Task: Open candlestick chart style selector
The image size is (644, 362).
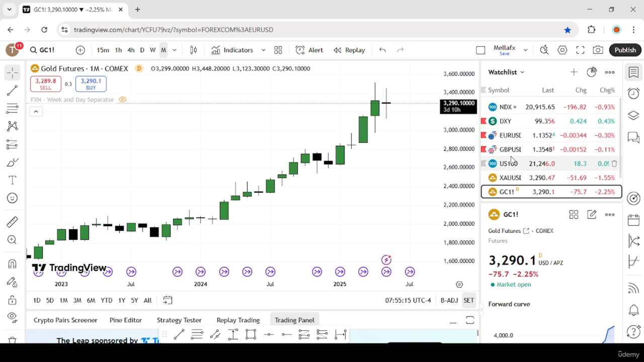Action: coord(193,50)
